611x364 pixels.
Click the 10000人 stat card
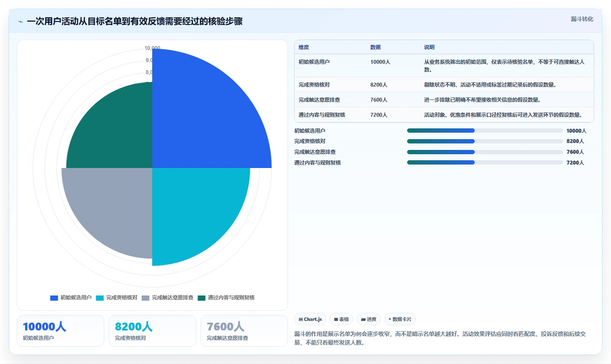tap(61, 331)
